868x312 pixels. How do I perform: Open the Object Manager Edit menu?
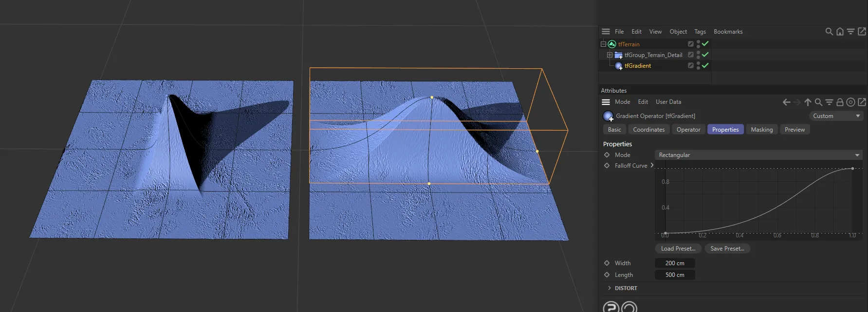(636, 32)
